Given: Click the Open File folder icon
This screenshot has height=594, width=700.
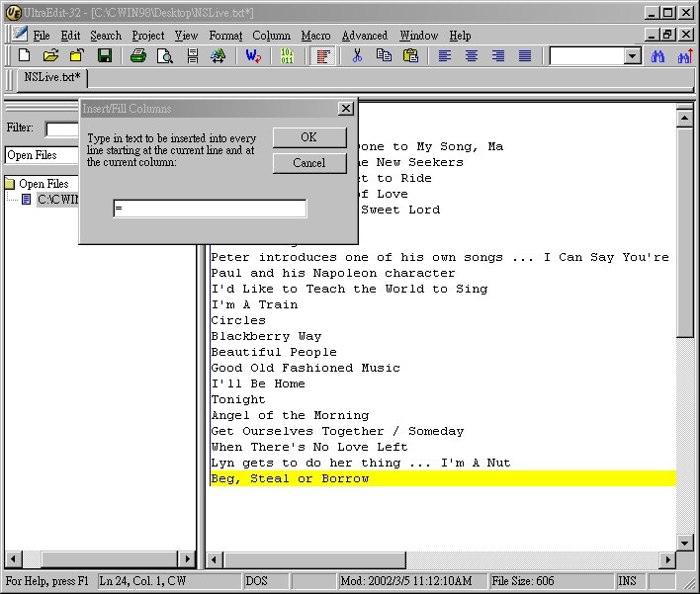Looking at the screenshot, I should [x=50, y=55].
